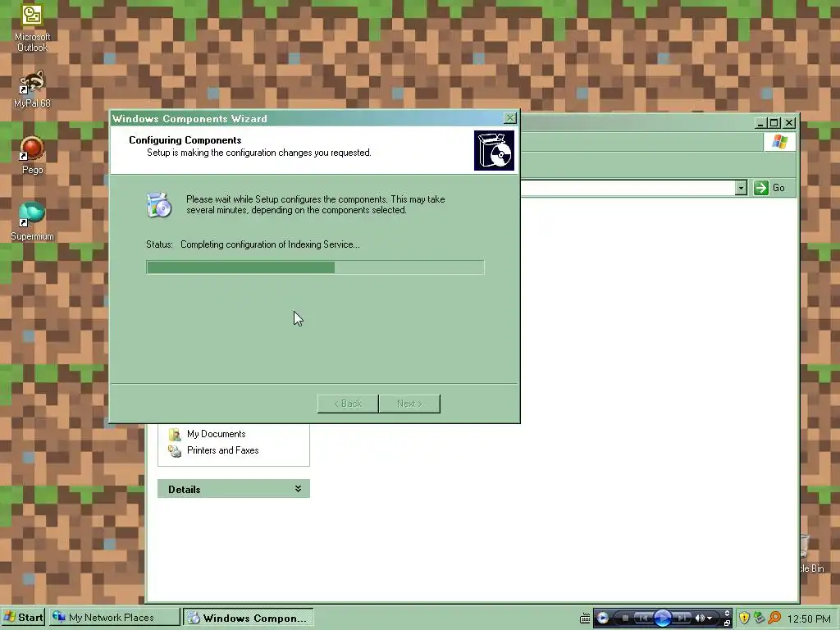Open My Documents link in Other Places
The width and height of the screenshot is (840, 630).
(x=216, y=434)
